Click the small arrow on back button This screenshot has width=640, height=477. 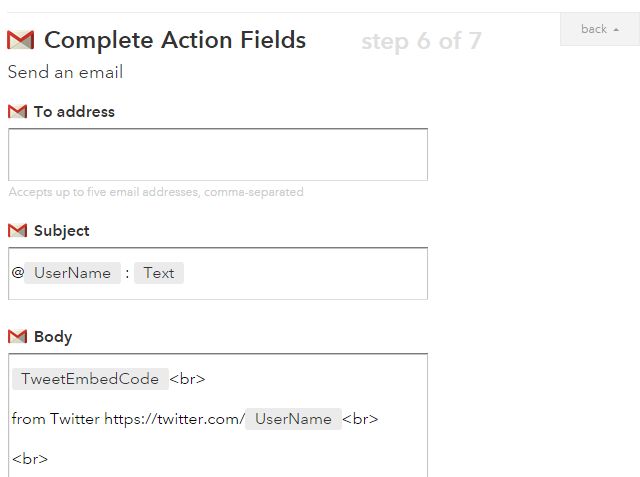(616, 30)
